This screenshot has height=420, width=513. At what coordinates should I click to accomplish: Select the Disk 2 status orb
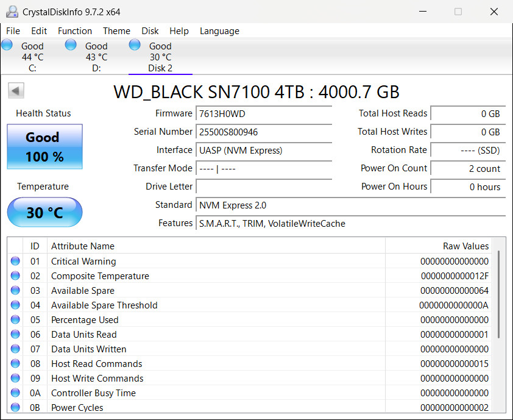click(135, 44)
